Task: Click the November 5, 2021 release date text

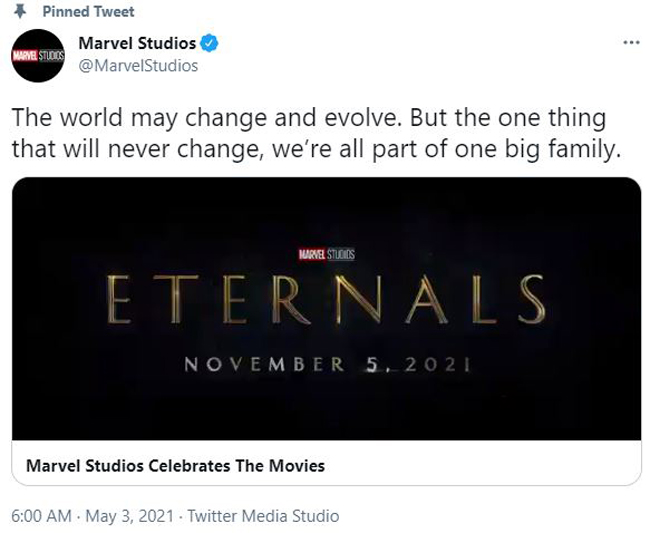Action: point(327,365)
